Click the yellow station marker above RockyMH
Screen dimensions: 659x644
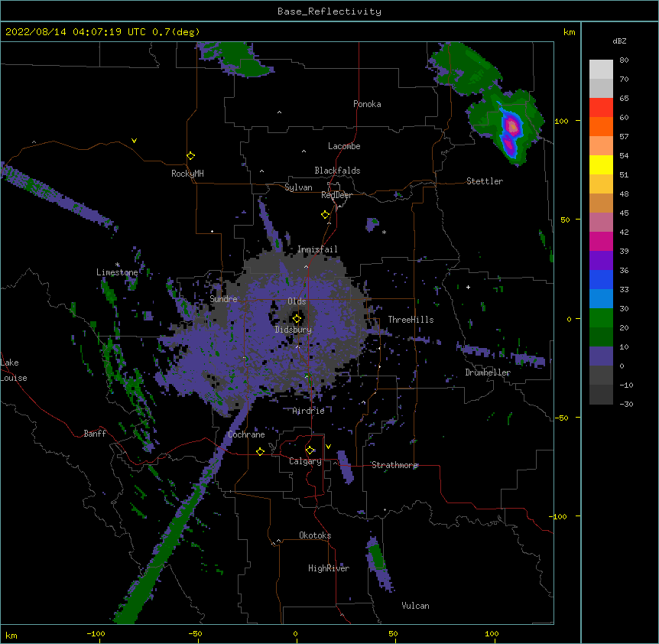click(190, 156)
